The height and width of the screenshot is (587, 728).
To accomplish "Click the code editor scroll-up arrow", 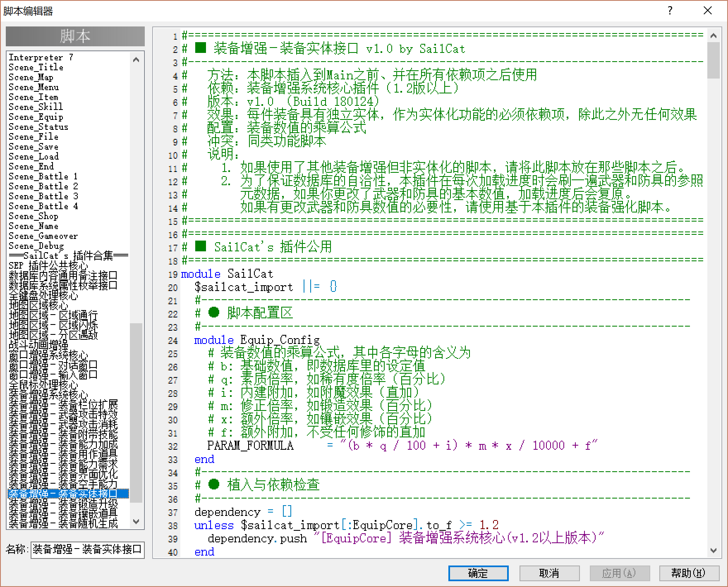I will 714,36.
